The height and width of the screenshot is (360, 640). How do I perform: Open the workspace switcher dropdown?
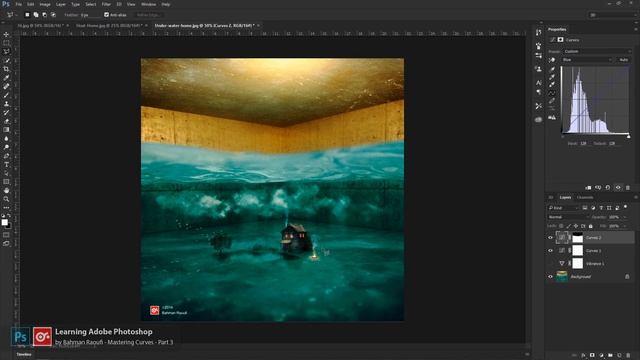click(612, 15)
